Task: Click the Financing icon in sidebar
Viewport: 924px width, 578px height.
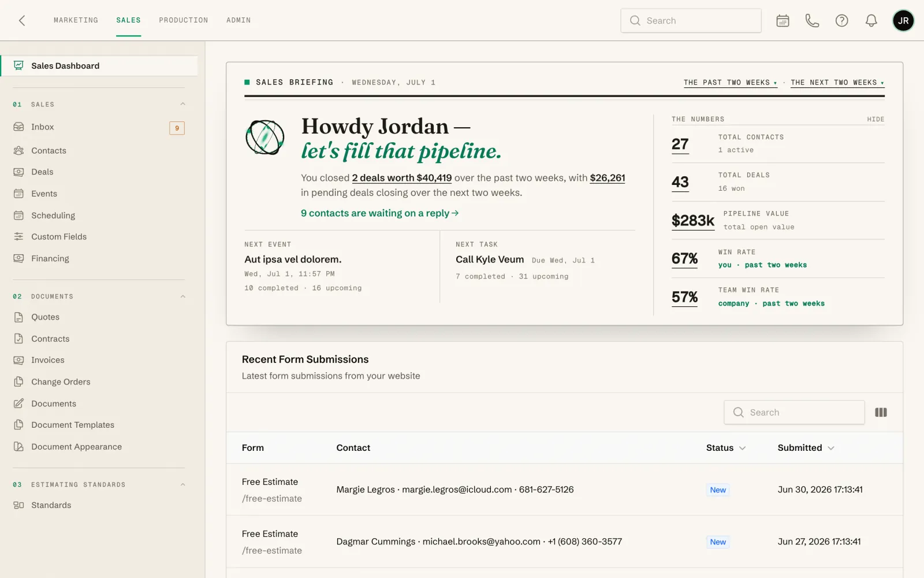Action: click(x=18, y=258)
